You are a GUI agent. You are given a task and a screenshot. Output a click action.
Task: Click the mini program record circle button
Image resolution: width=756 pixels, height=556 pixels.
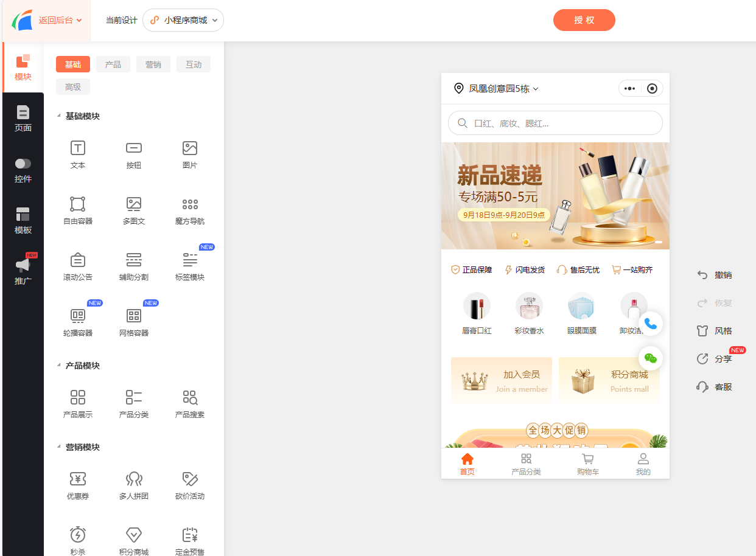(x=652, y=89)
